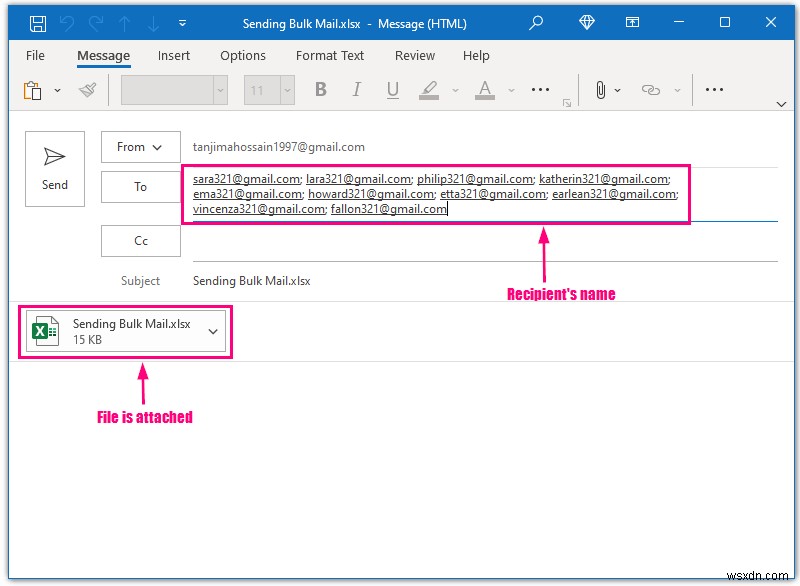
Task: Click the Cc button
Action: [140, 240]
